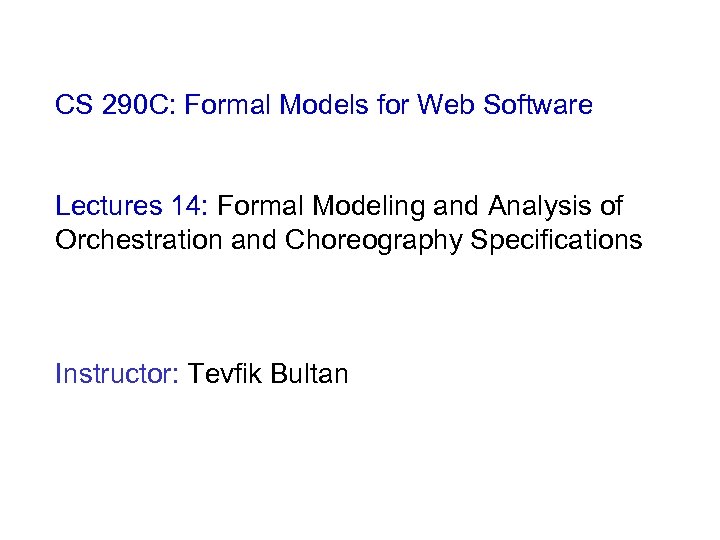Click the number "14" in the Lectures label

pyautogui.click(x=188, y=207)
